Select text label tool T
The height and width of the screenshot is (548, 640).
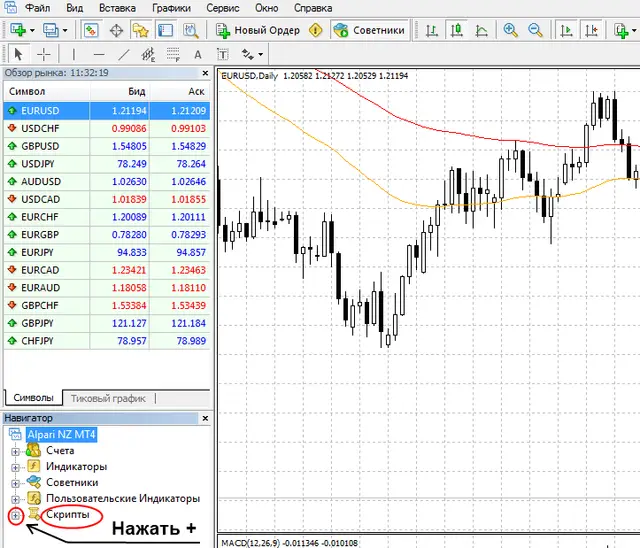[x=223, y=54]
